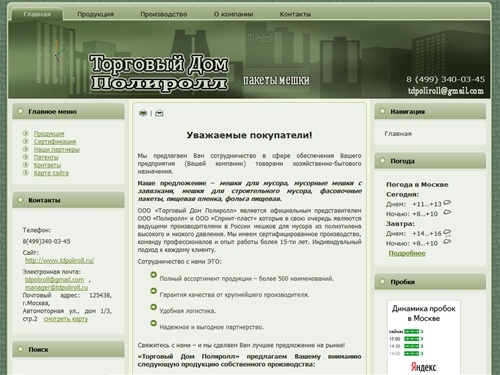Viewport: 500px width, 375px height.
Task: Click the Погода panel header
Action: 430,161
